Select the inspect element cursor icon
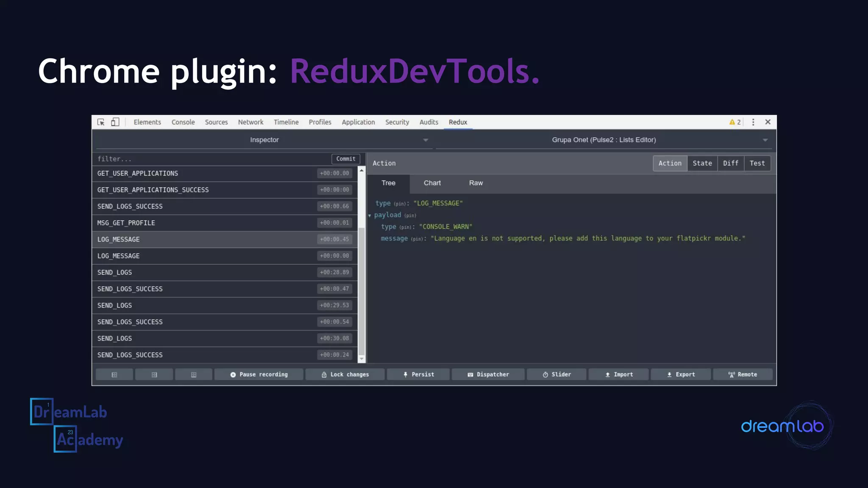The image size is (868, 488). (x=101, y=122)
